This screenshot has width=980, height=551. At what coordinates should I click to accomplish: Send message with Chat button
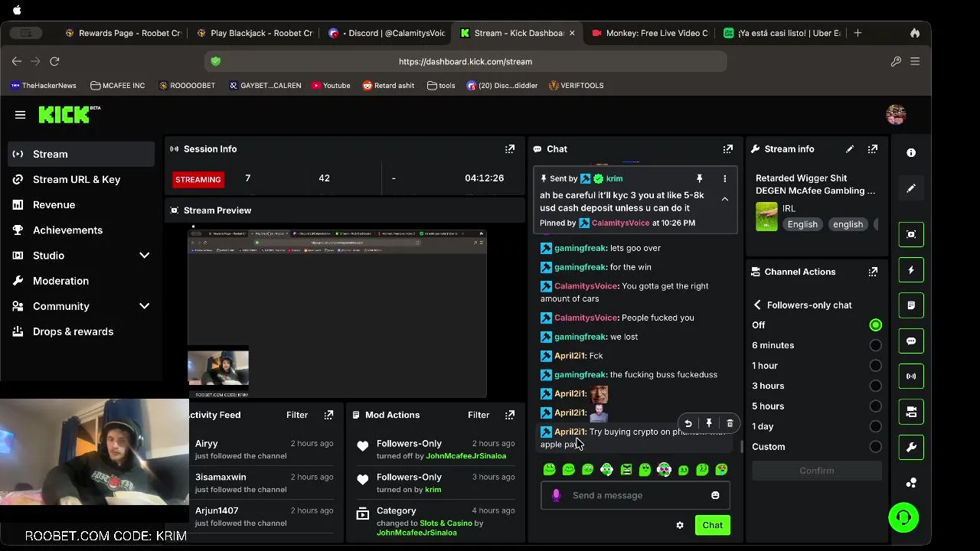tap(712, 525)
